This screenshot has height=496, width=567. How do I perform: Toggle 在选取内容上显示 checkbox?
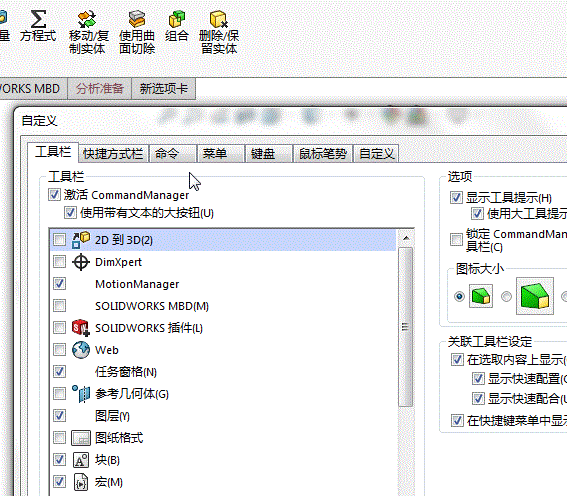click(x=457, y=360)
